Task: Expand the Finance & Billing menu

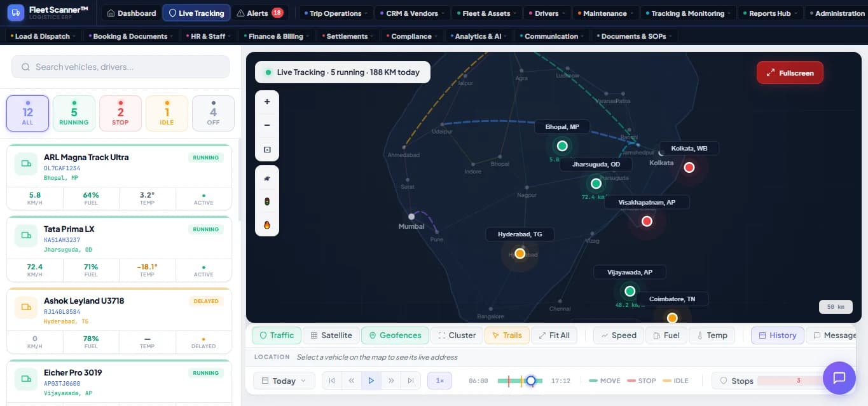Action: click(x=275, y=36)
